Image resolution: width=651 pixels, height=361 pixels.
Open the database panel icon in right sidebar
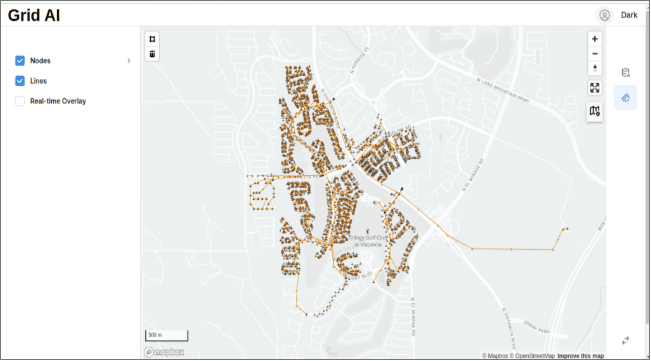click(x=626, y=73)
